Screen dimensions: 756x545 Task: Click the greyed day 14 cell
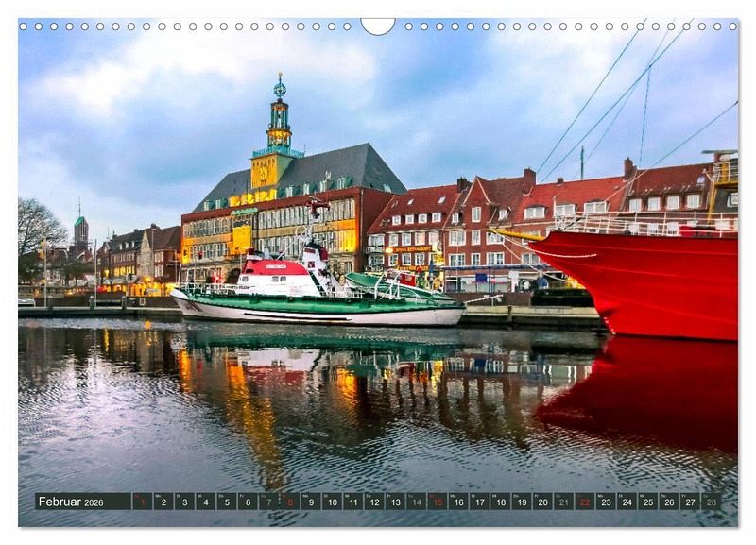416,502
